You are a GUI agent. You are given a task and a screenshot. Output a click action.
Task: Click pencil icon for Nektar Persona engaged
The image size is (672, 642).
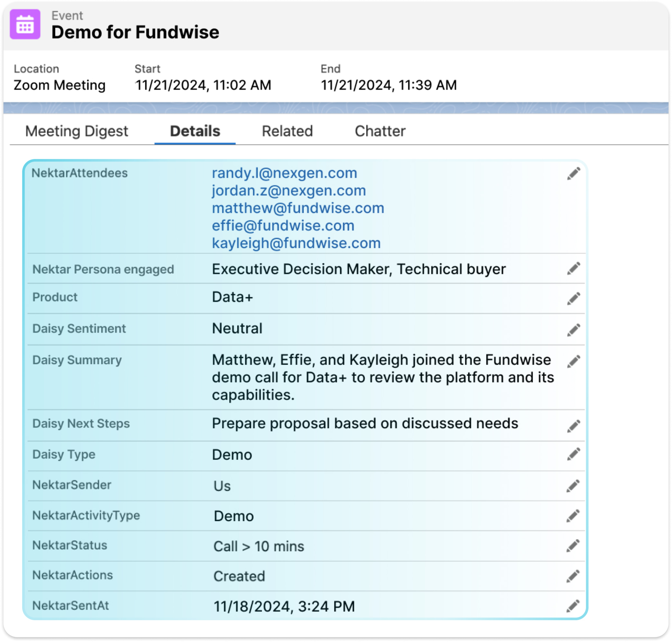click(x=574, y=269)
